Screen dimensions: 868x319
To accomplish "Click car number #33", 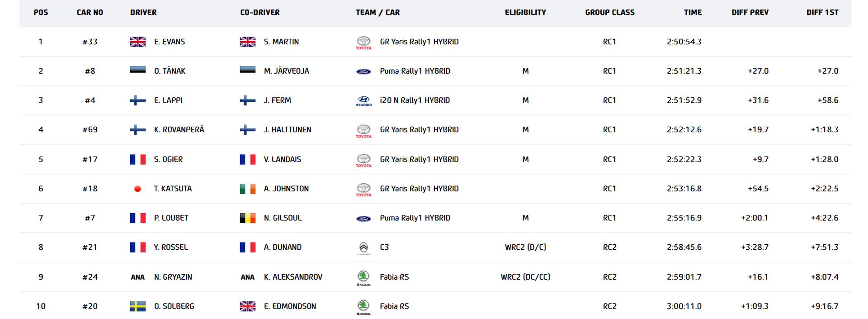I will tap(90, 42).
